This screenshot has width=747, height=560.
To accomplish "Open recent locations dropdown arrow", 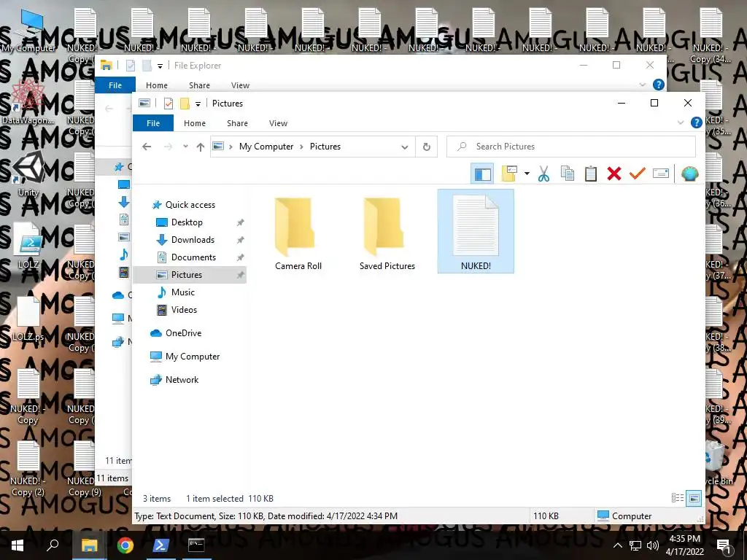I will click(185, 147).
